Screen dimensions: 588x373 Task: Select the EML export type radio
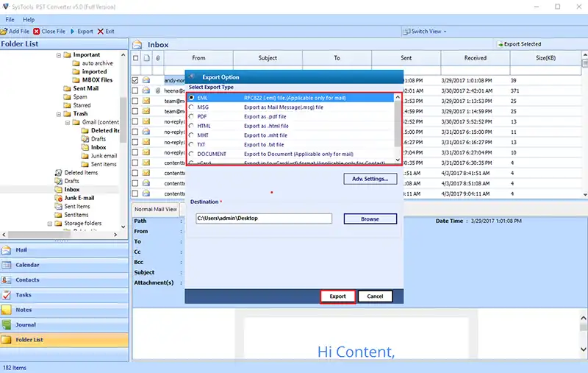pos(192,98)
